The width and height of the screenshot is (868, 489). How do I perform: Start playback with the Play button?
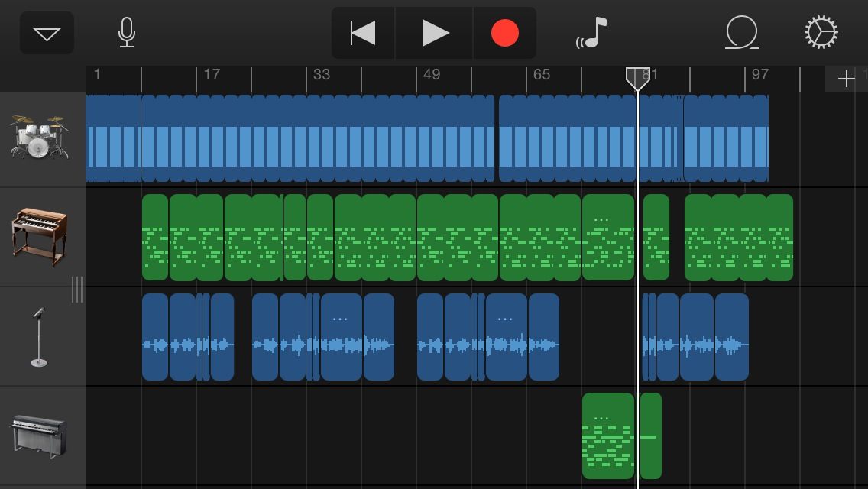[435, 33]
